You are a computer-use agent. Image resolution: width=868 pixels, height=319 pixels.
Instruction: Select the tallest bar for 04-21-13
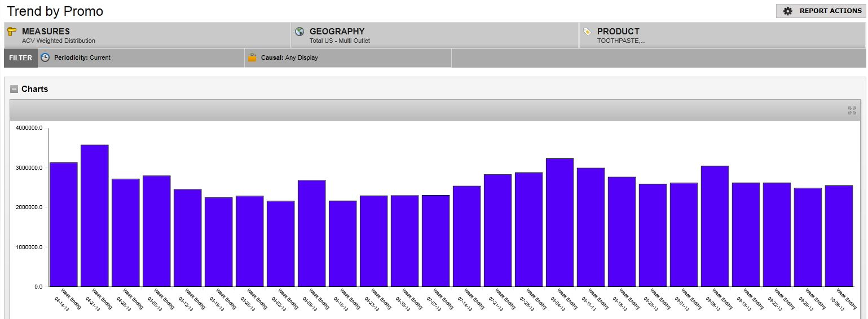click(x=95, y=216)
